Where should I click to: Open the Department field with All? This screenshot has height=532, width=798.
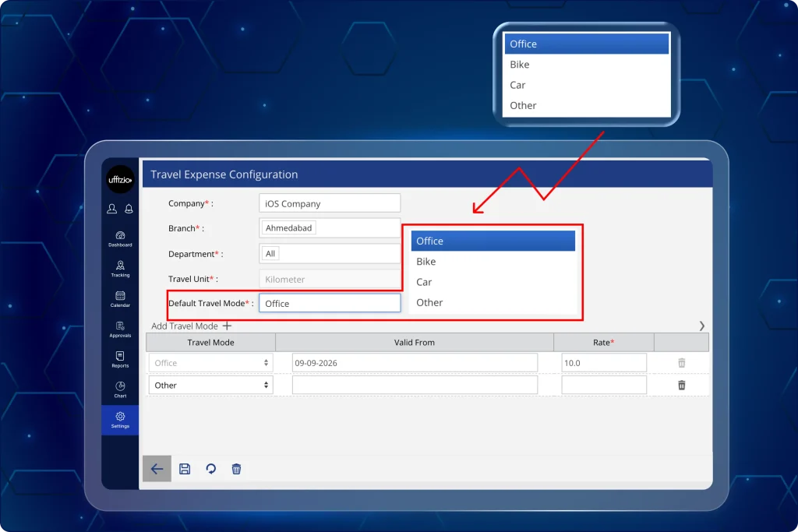(x=330, y=253)
